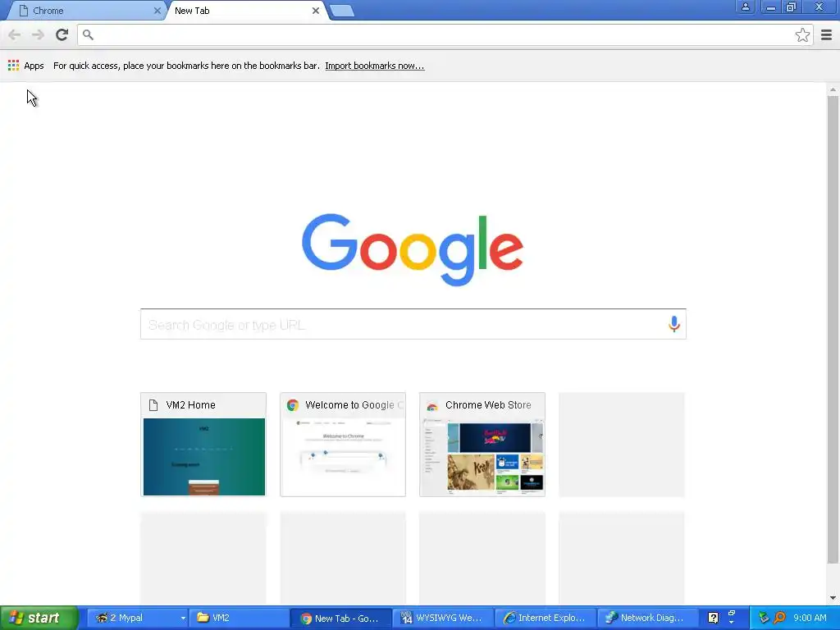This screenshot has height=630, width=840.
Task: Switch to VM2 folder in taskbar
Action: coord(239,618)
